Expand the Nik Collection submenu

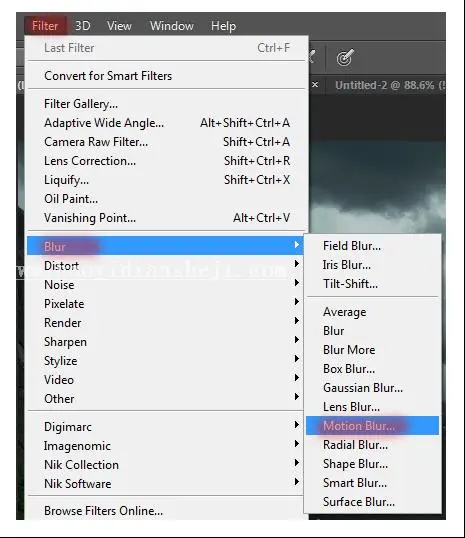[x=165, y=465]
